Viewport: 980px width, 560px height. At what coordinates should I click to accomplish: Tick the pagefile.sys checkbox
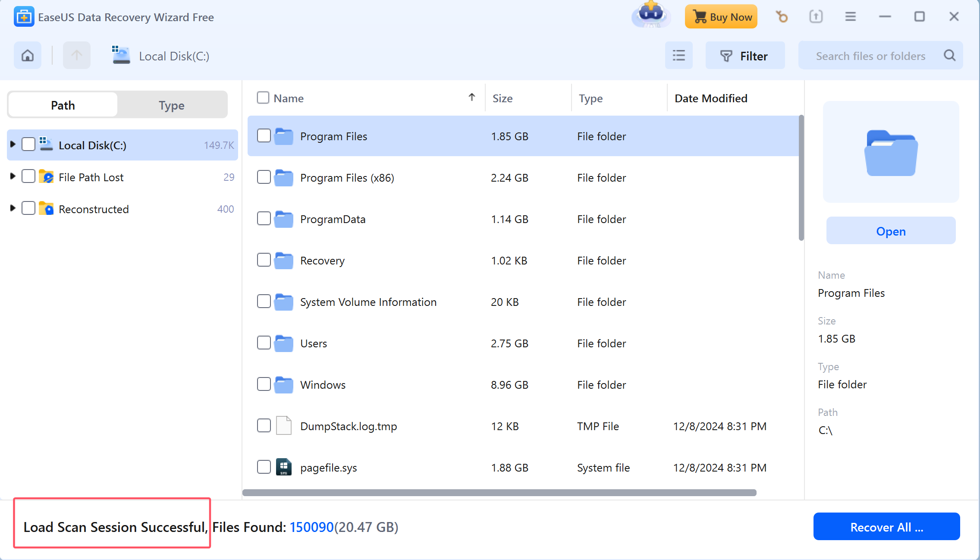pos(264,467)
